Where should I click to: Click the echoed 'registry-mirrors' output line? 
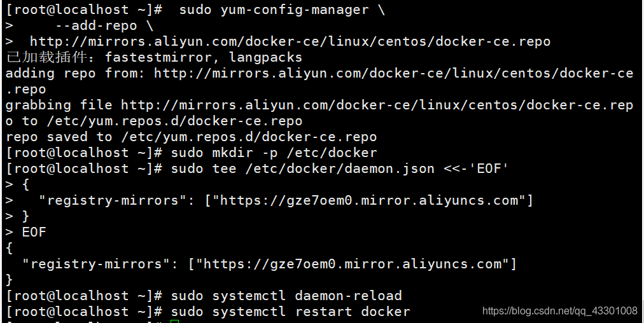tap(269, 264)
